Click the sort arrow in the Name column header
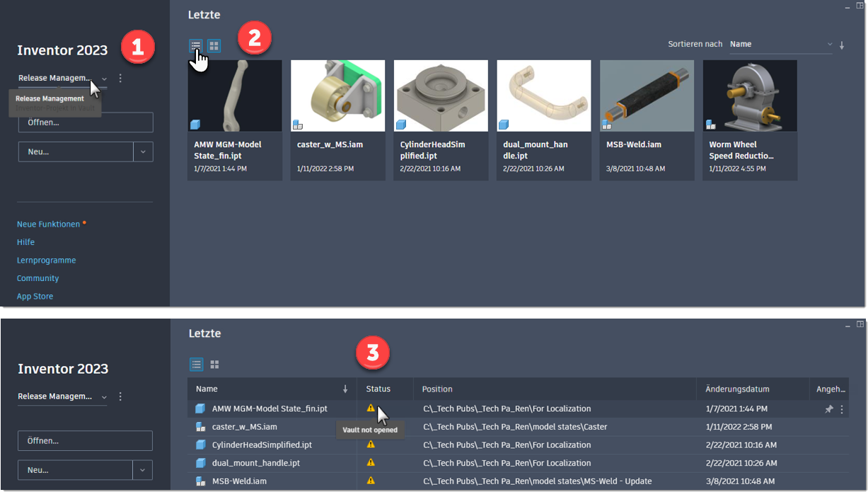 click(345, 389)
